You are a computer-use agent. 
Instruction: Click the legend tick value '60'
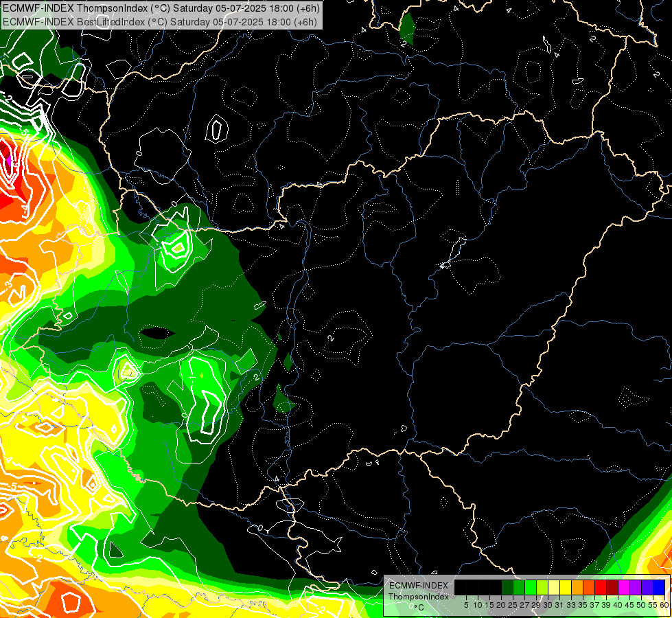click(x=664, y=605)
